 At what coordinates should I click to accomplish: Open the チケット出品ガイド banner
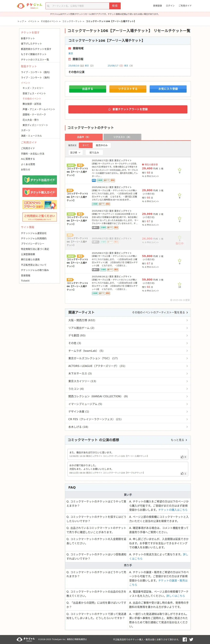tap(40, 180)
